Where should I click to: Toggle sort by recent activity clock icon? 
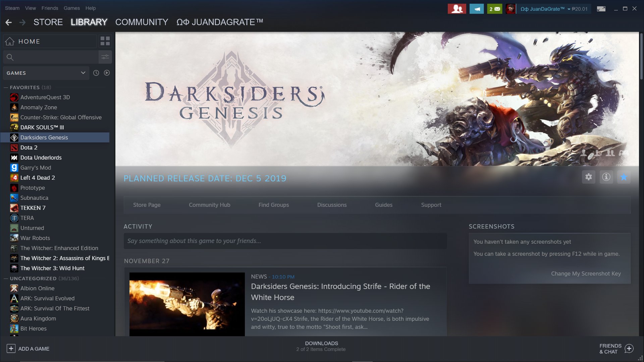(96, 73)
